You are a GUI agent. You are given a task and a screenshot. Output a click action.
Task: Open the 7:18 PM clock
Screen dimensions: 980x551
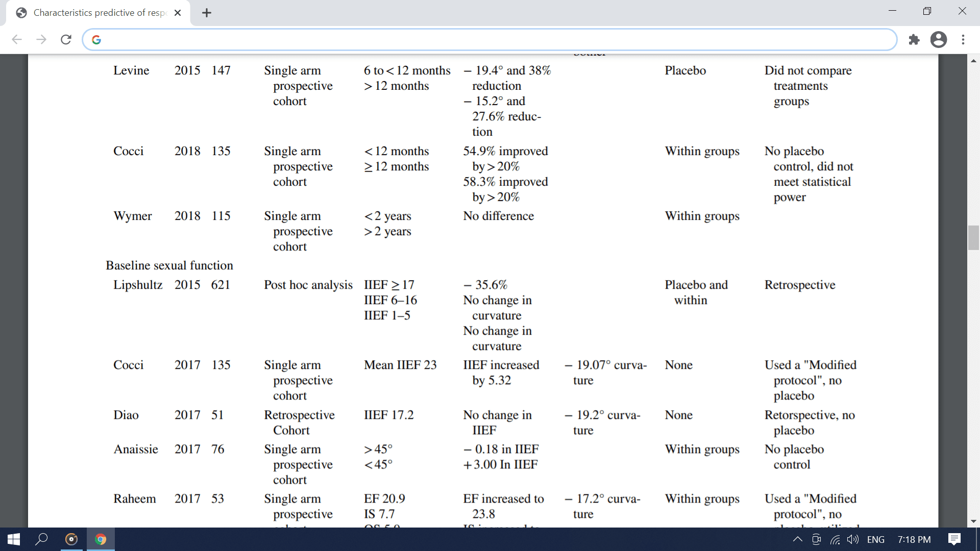point(914,540)
